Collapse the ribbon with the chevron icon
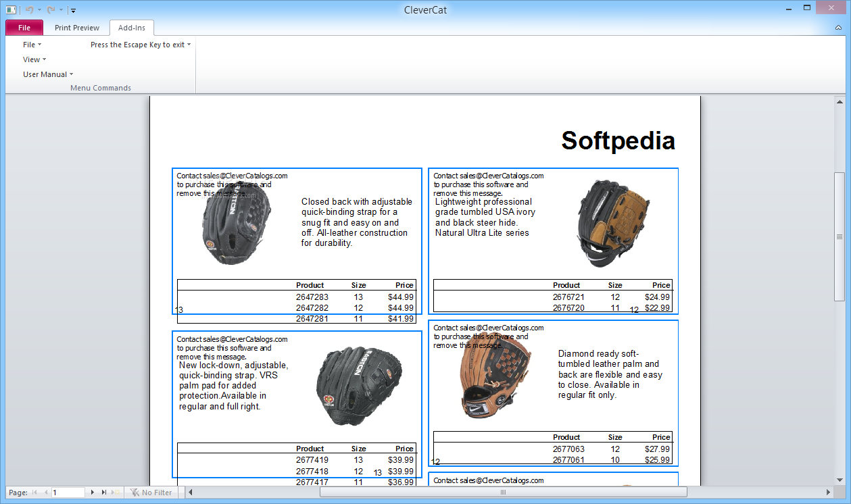 point(838,28)
